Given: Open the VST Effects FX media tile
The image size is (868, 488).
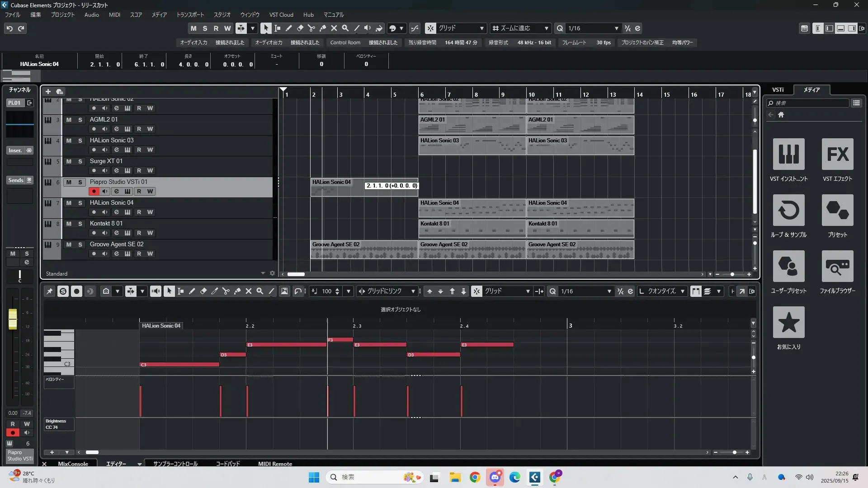Looking at the screenshot, I should [x=837, y=155].
